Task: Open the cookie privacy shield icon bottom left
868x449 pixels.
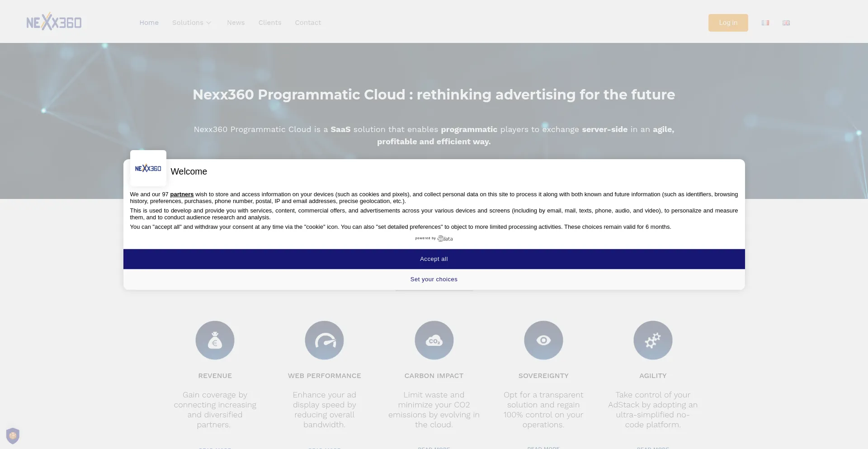Action: [x=13, y=435]
